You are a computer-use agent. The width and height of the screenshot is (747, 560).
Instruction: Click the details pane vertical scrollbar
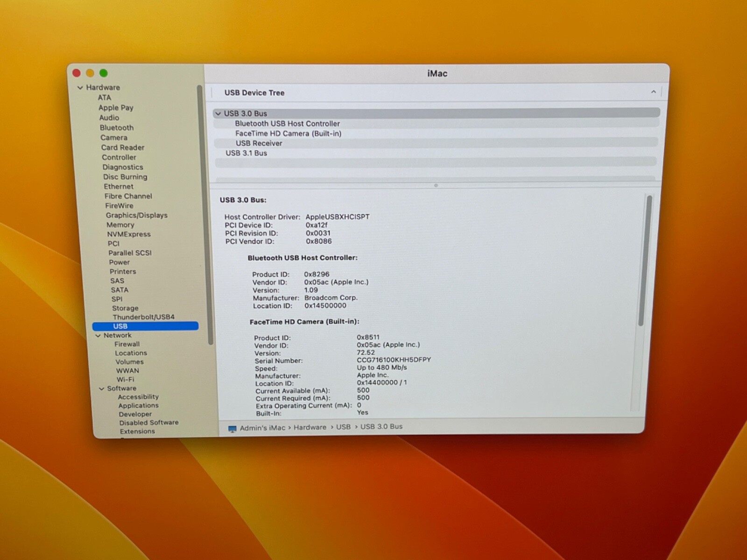[645, 261]
